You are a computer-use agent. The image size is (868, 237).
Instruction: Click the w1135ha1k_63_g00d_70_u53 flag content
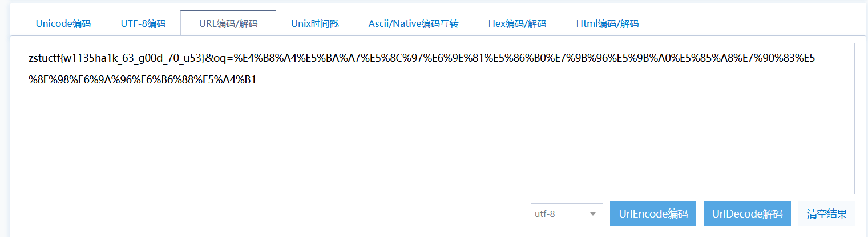click(x=132, y=58)
